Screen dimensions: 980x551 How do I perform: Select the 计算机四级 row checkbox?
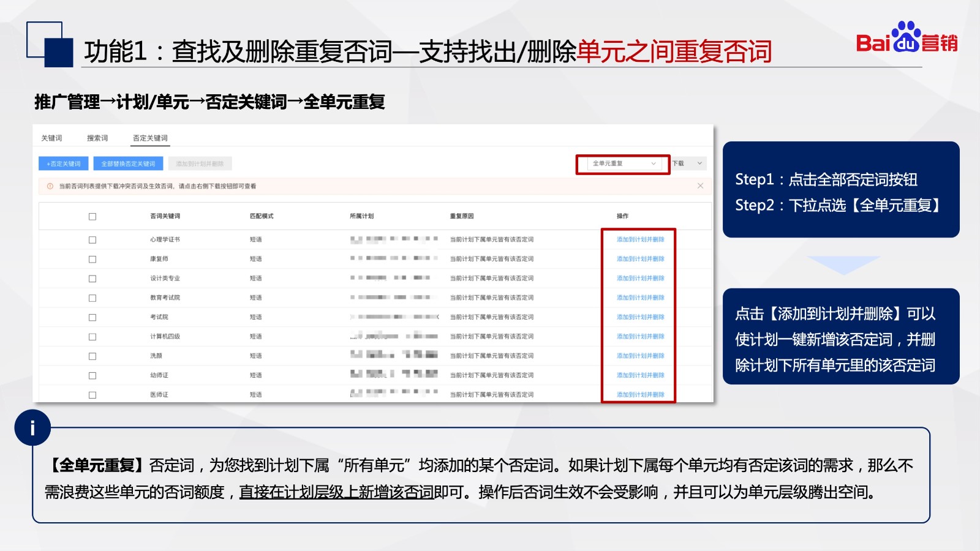click(92, 337)
